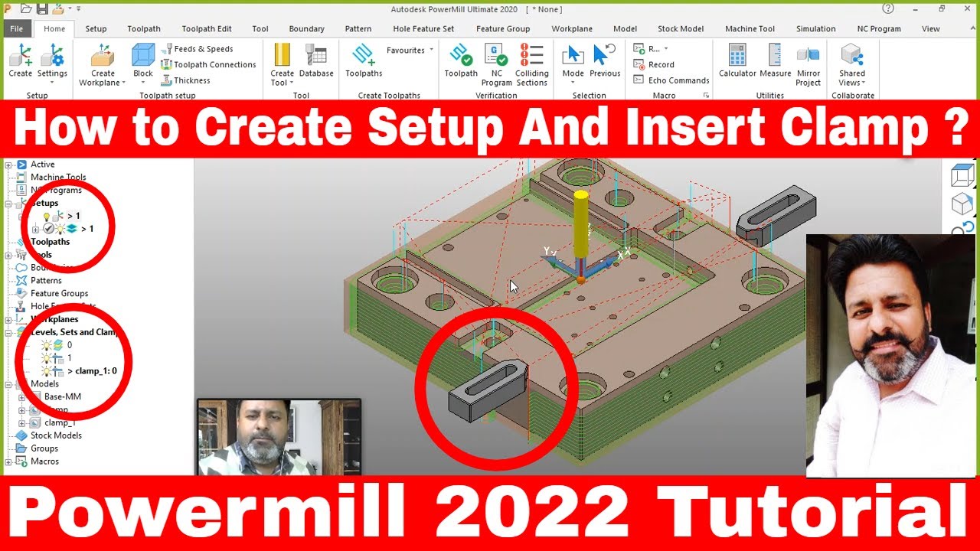Select the clamp_1: 0 entry
This screenshot has width=980, height=551.
click(92, 371)
